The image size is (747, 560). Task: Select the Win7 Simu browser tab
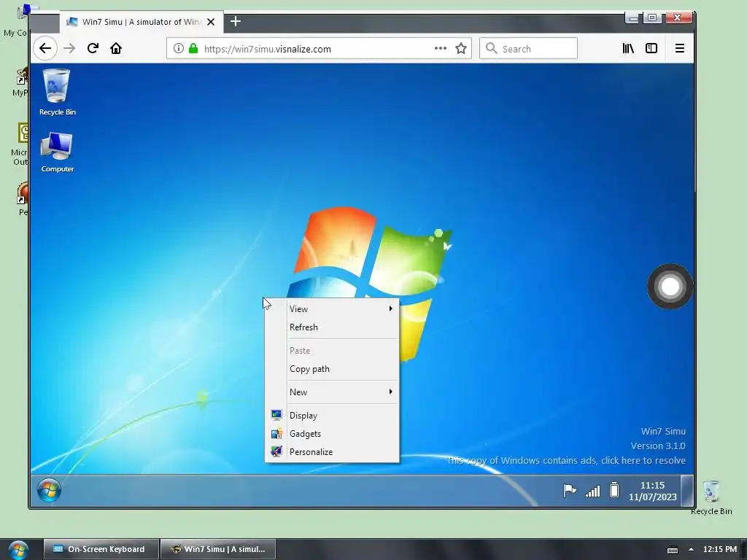pos(141,22)
